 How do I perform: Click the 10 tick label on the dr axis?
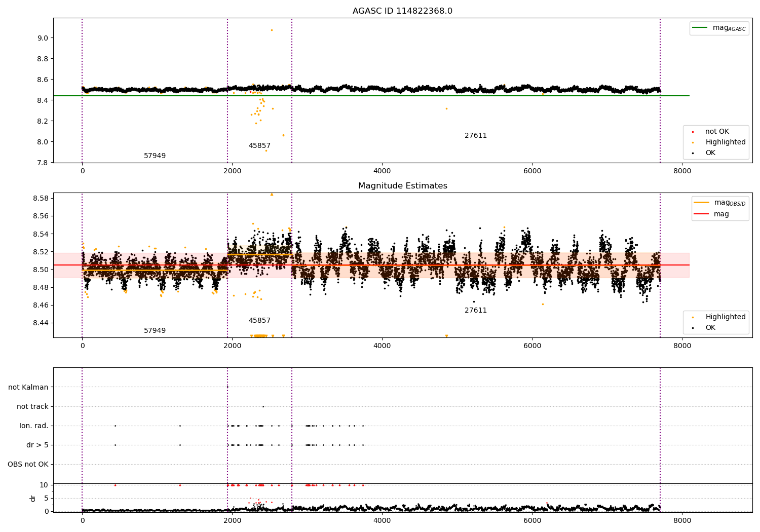pos(44,485)
